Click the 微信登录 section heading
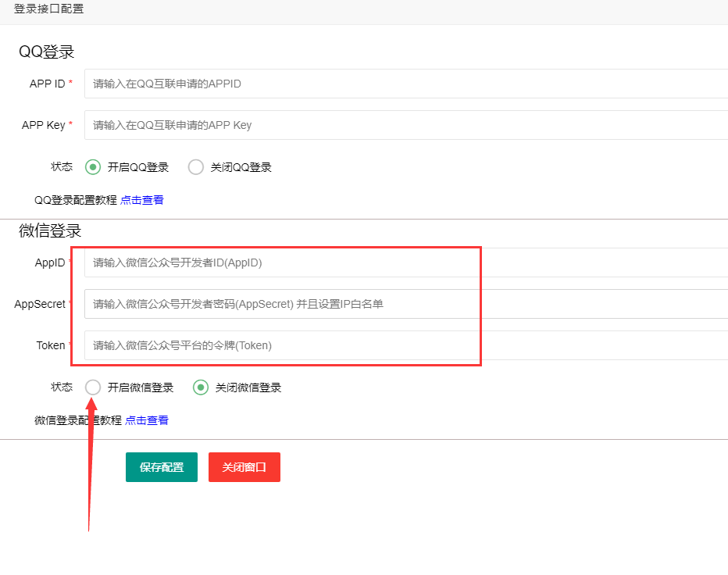 click(50, 230)
